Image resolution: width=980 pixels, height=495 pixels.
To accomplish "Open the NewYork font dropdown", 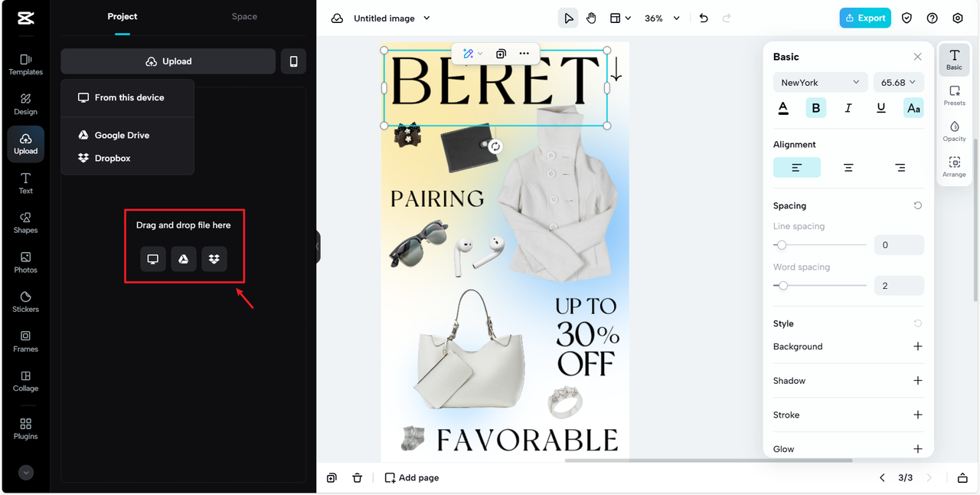I will tap(821, 83).
